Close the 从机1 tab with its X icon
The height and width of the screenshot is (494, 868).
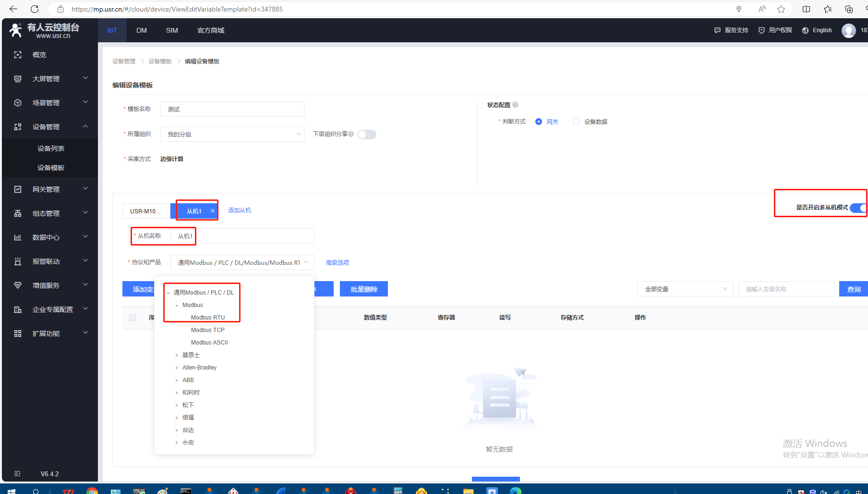pos(213,211)
